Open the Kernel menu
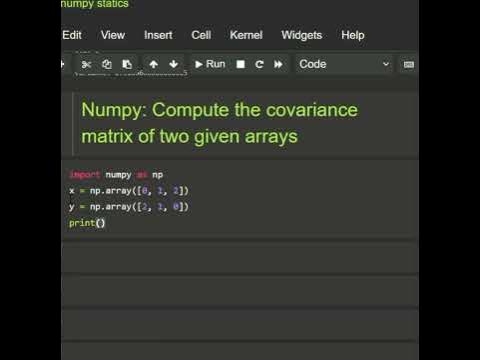Image resolution: width=480 pixels, height=360 pixels. (x=246, y=35)
